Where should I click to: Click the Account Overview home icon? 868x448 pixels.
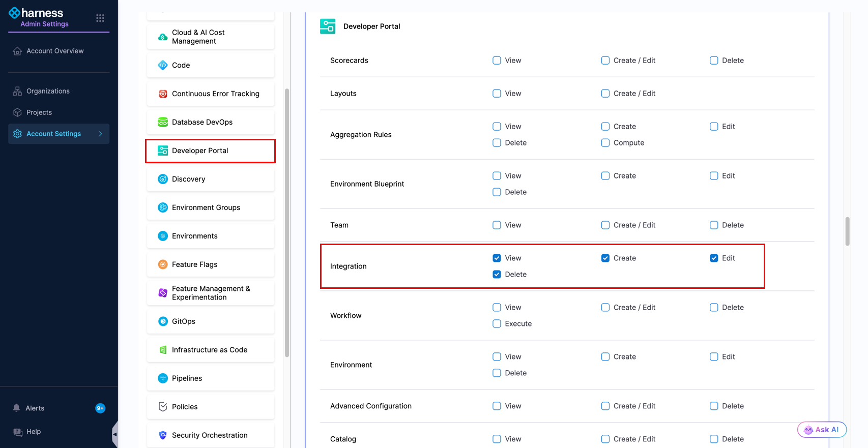(x=17, y=51)
